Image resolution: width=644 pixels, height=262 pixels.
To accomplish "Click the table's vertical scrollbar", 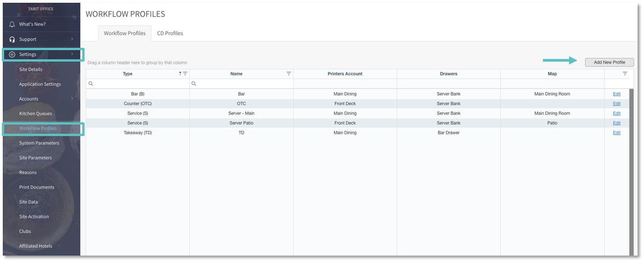I will [x=631, y=170].
